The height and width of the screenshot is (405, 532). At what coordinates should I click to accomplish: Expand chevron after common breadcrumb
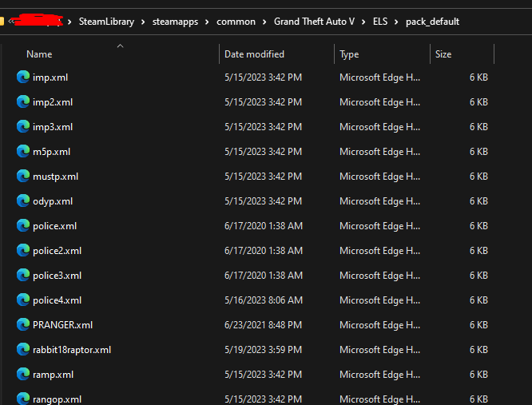tap(264, 22)
